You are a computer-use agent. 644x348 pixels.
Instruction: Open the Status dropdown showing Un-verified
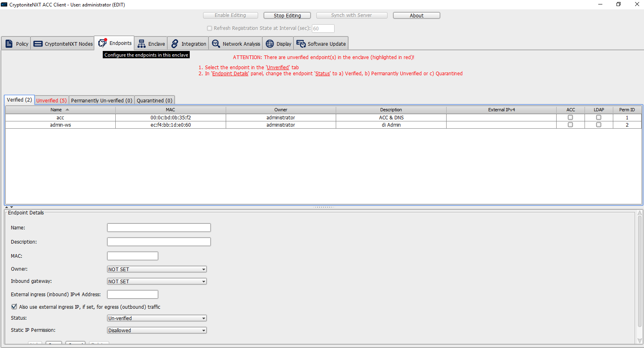(157, 318)
